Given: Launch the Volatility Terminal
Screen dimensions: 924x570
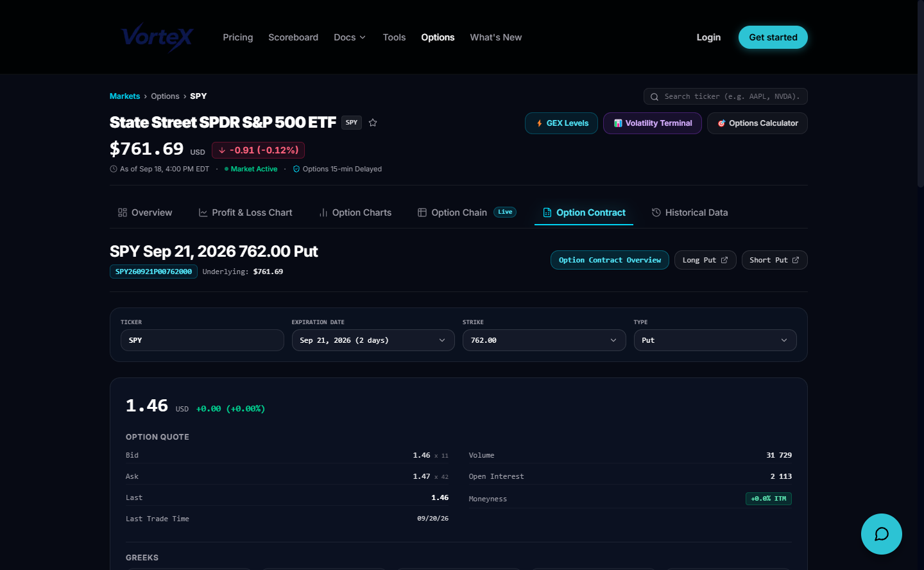Looking at the screenshot, I should [653, 123].
